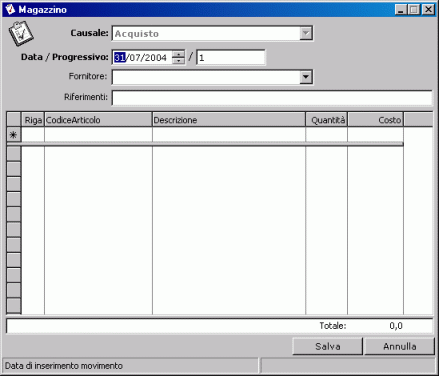The width and height of the screenshot is (439, 376).
Task: Click the Descrizione cell in new row
Action: point(229,135)
